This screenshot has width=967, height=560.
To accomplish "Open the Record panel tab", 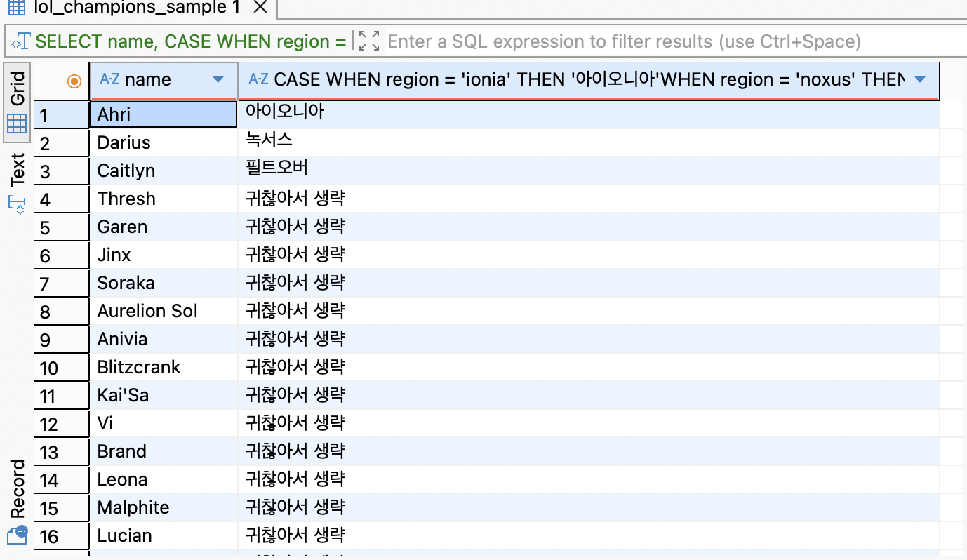I will [x=17, y=500].
